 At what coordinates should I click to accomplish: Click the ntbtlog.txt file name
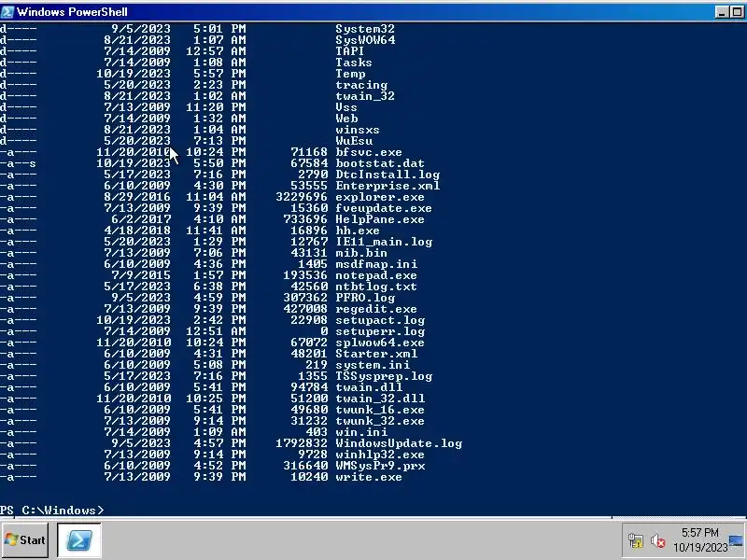376,287
